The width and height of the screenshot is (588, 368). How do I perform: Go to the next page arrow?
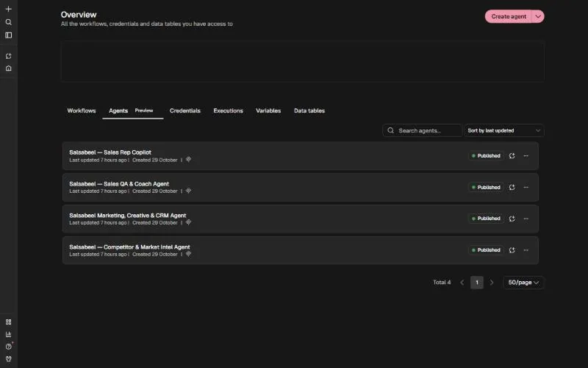click(492, 283)
